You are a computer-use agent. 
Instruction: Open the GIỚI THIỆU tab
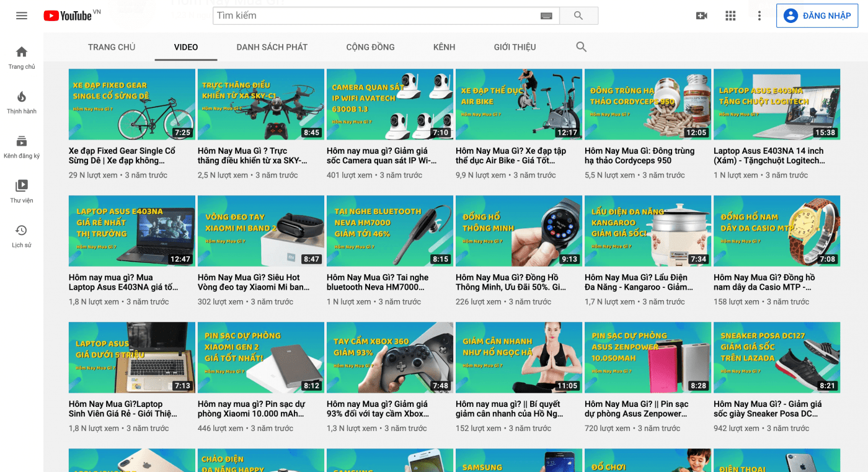(515, 47)
